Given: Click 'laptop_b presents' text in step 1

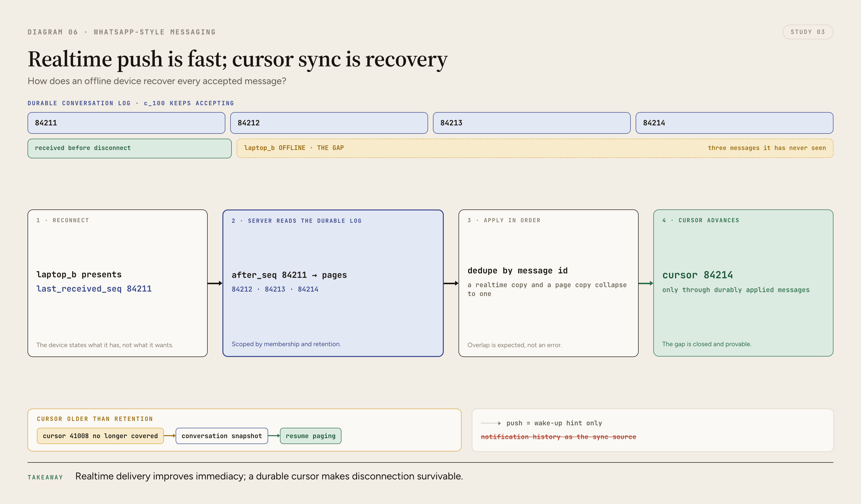Looking at the screenshot, I should [x=79, y=275].
